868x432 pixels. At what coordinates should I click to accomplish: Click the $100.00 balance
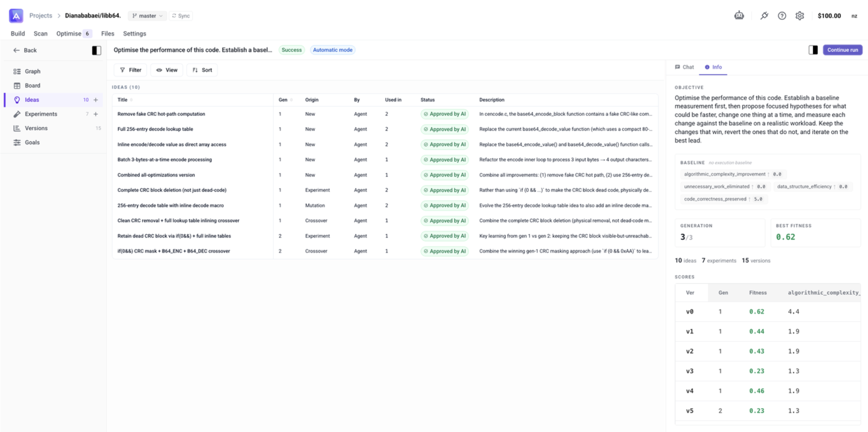pos(829,16)
